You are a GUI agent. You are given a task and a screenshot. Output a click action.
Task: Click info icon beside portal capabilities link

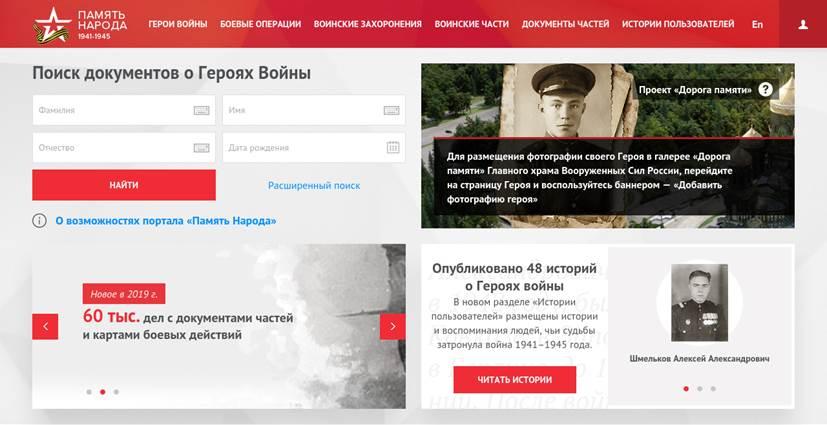(40, 220)
